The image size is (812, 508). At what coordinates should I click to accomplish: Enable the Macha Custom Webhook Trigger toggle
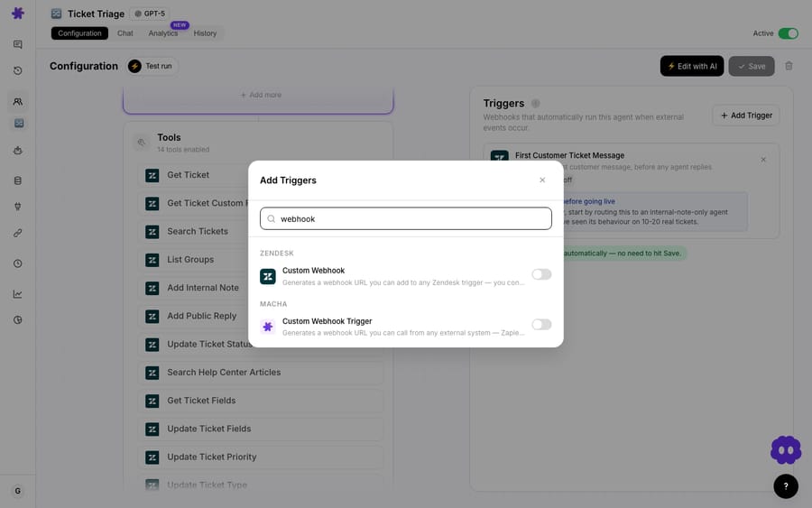click(541, 325)
